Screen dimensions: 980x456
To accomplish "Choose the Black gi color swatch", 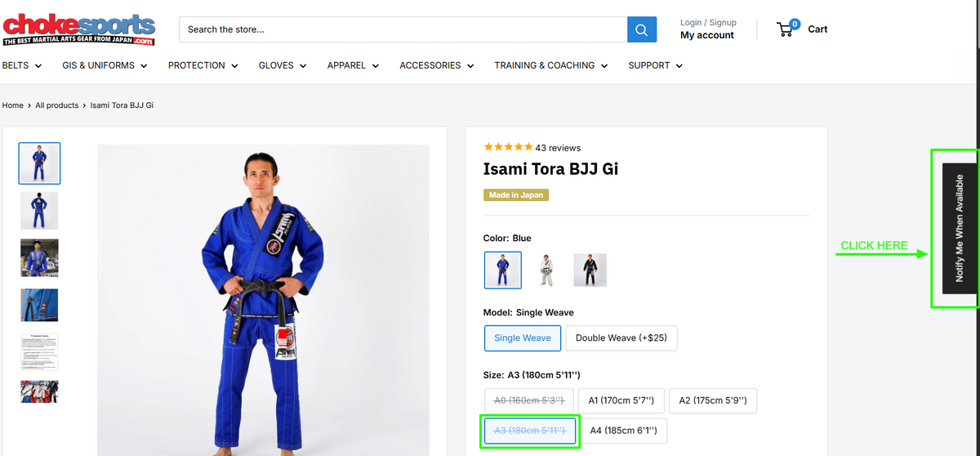I will click(590, 270).
